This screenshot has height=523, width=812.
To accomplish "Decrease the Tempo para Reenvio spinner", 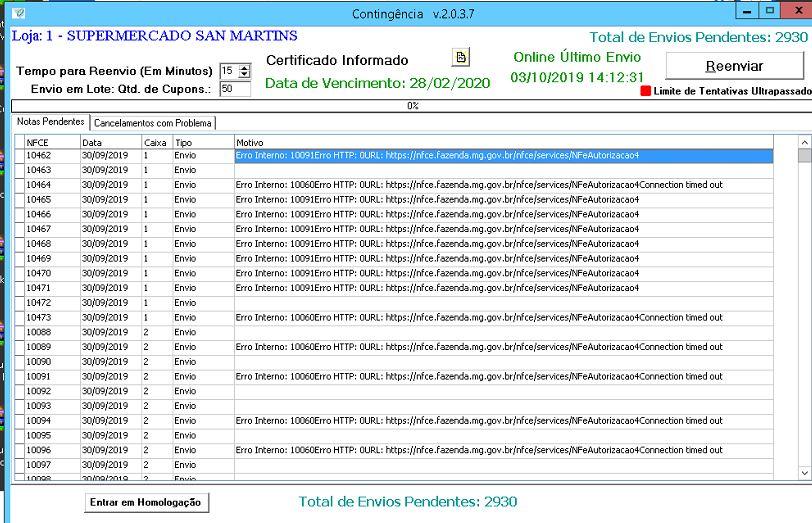I will [x=245, y=75].
